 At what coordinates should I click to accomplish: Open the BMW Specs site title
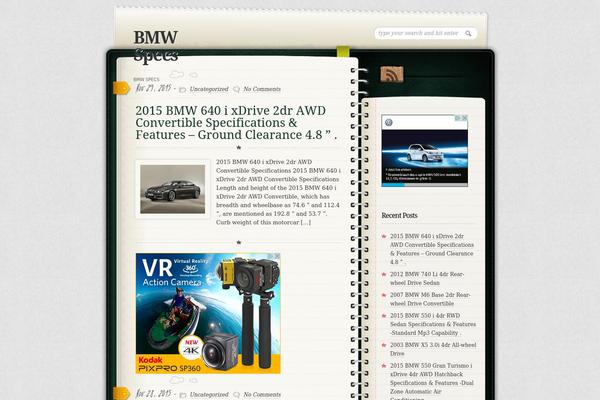[156, 46]
